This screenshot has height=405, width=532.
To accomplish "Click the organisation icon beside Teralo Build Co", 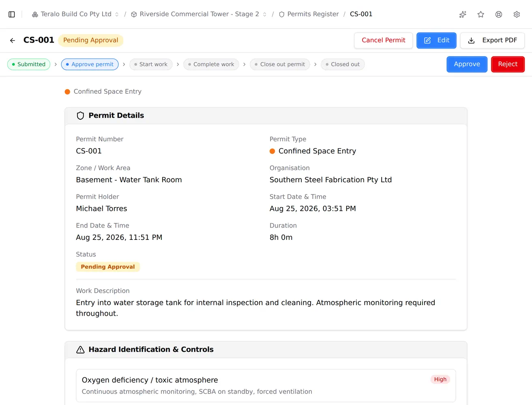I will (35, 14).
